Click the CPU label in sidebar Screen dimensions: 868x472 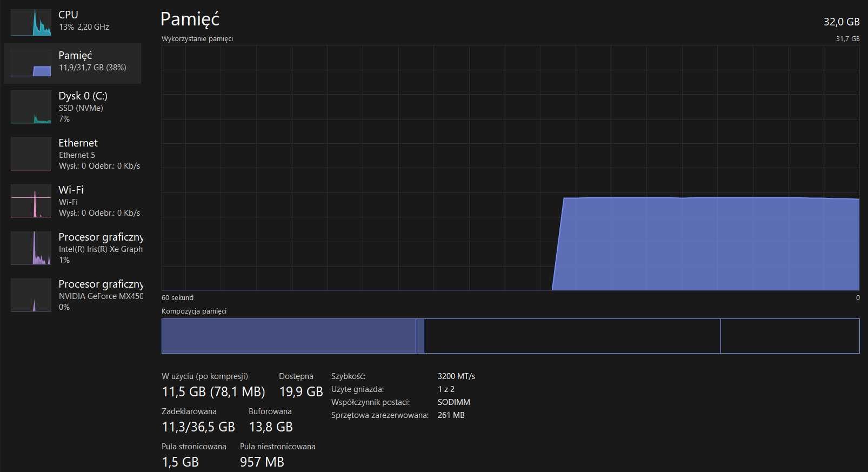coord(68,15)
